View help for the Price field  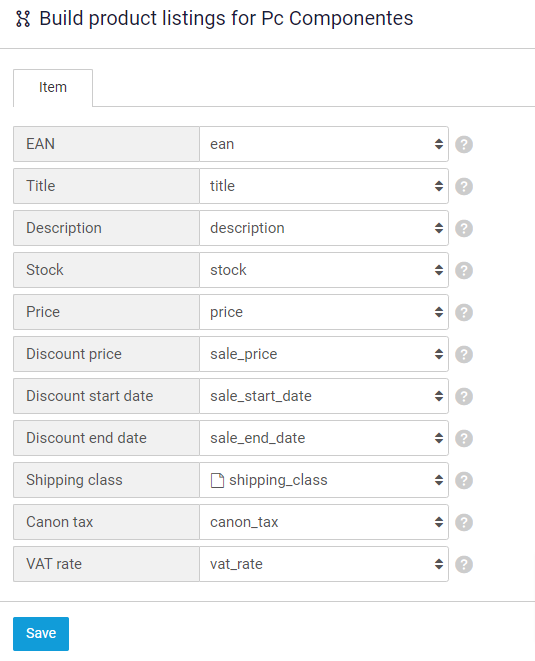point(464,312)
